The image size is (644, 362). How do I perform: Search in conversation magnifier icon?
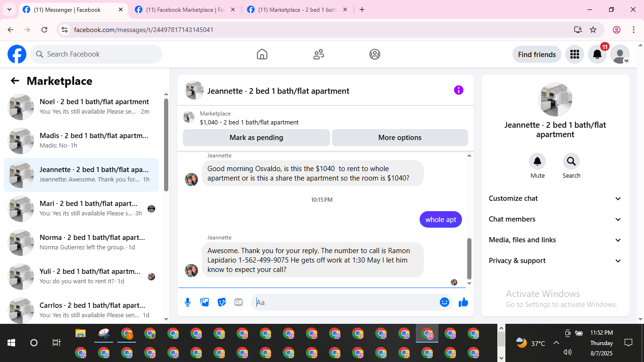tap(571, 161)
